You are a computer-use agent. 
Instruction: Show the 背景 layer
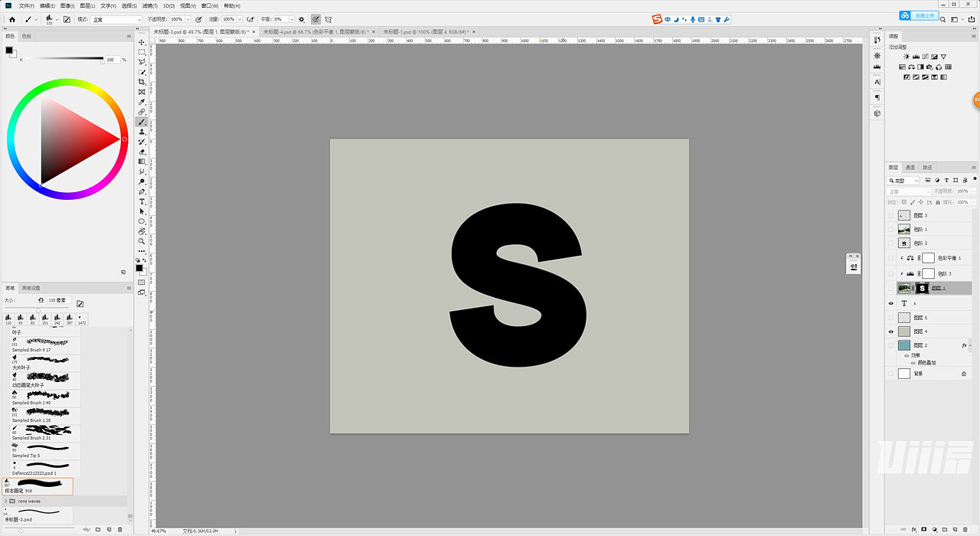tap(890, 374)
